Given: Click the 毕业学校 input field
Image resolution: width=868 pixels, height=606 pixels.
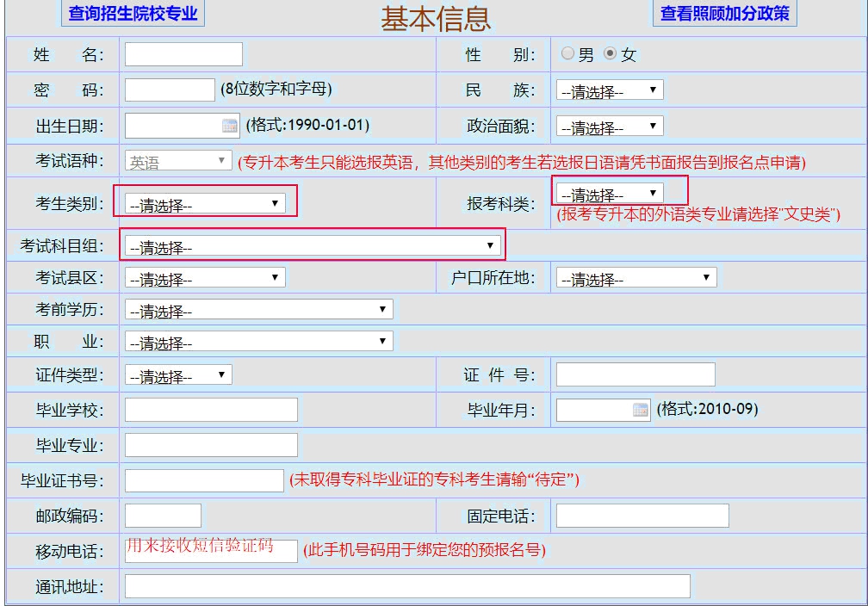Looking at the screenshot, I should click(211, 410).
